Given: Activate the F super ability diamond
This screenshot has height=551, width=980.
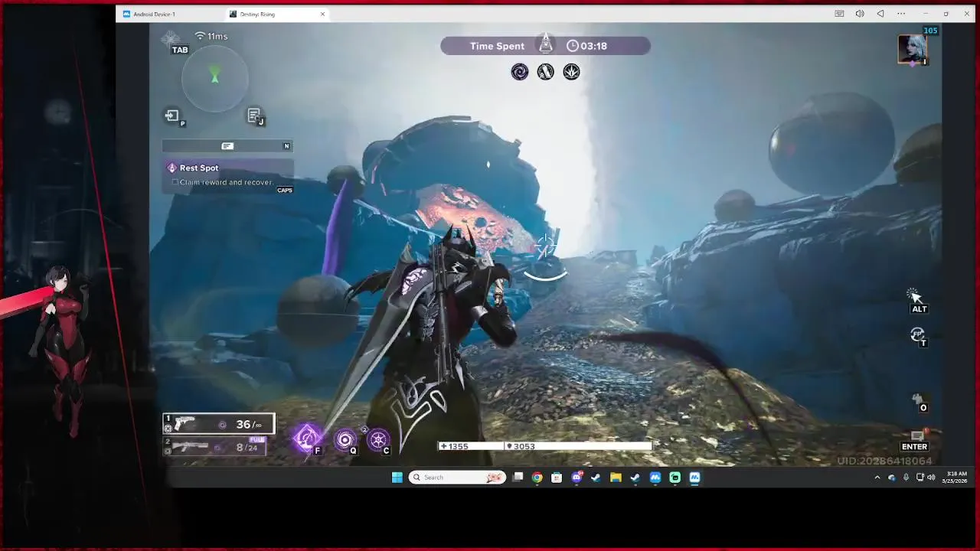Looking at the screenshot, I should tap(308, 438).
